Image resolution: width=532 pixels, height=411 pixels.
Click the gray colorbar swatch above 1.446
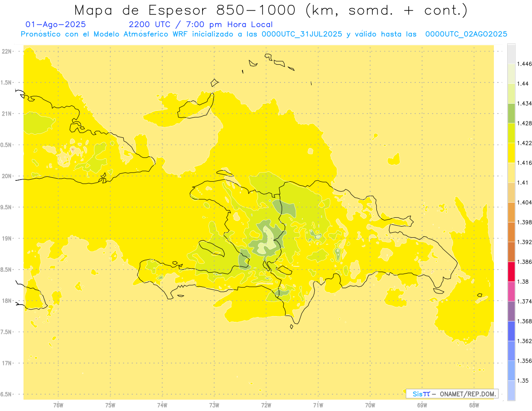(511, 54)
